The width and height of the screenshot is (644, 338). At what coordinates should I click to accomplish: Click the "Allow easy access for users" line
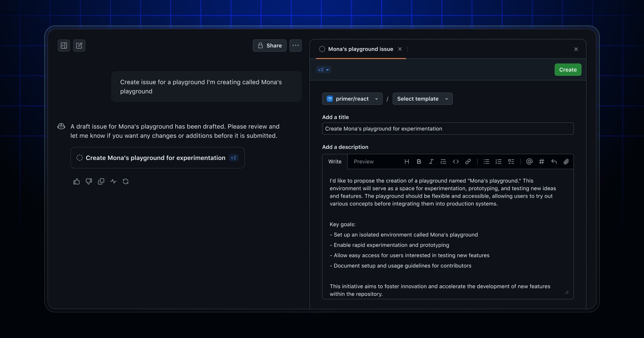click(410, 255)
